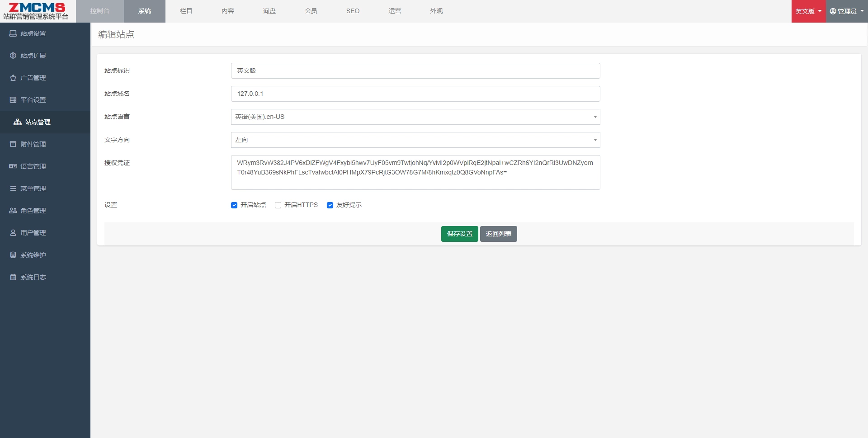Screen dimensions: 868x438
Task: Open the 系统 top menu
Action: pos(145,11)
